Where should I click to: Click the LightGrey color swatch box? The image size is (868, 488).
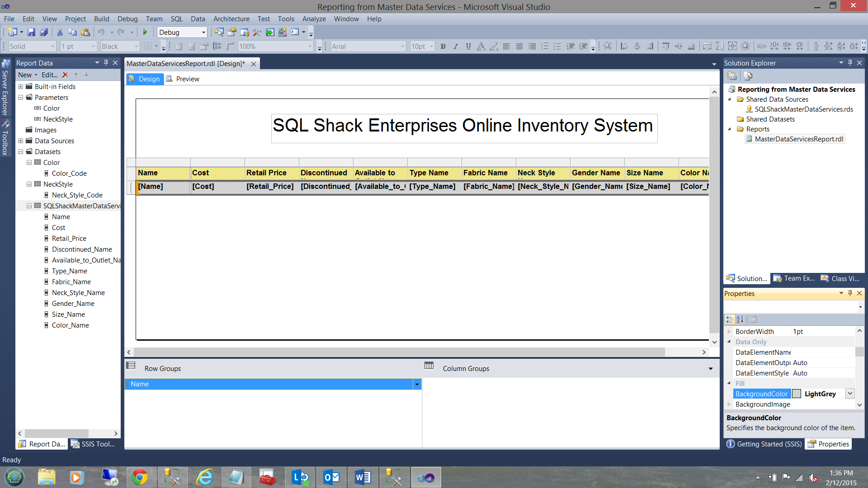797,394
